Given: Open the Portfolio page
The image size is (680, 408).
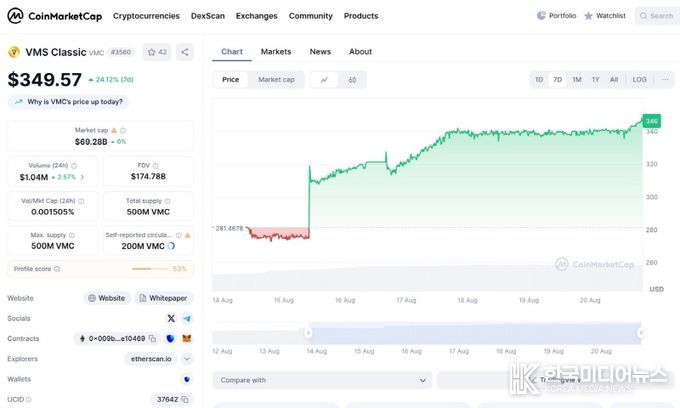Looking at the screenshot, I should point(557,16).
